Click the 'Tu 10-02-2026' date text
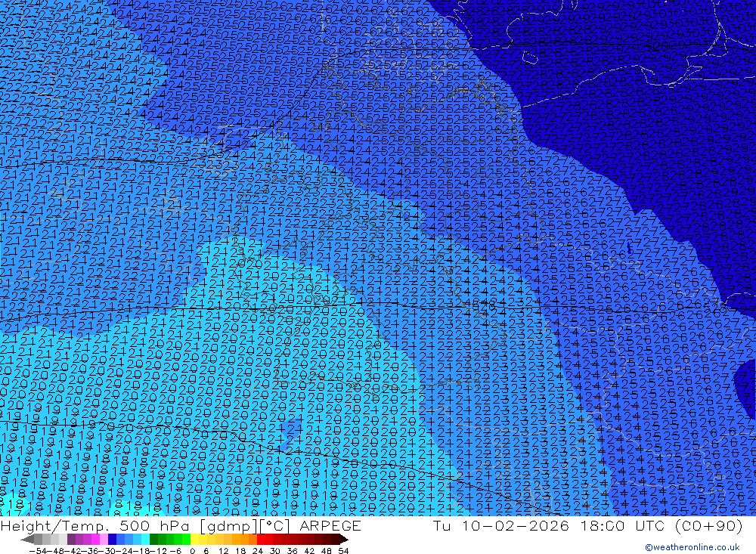 pyautogui.click(x=501, y=525)
